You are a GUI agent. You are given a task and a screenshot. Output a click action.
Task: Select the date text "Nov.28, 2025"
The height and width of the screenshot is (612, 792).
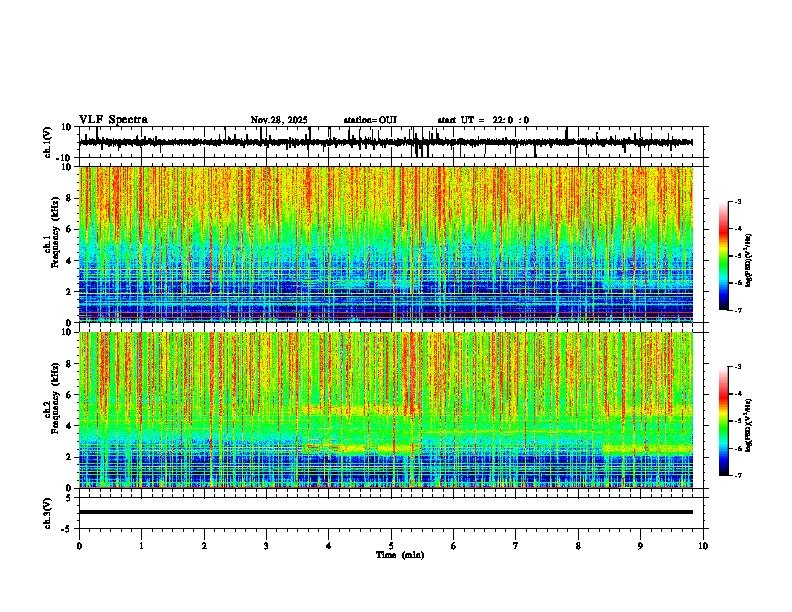point(279,120)
